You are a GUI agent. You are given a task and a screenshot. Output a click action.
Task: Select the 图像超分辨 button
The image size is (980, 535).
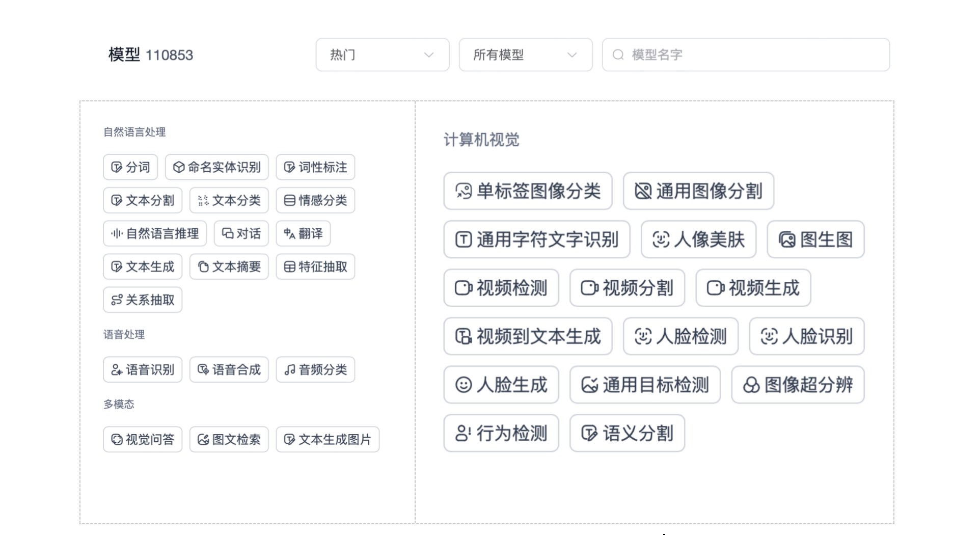point(797,385)
